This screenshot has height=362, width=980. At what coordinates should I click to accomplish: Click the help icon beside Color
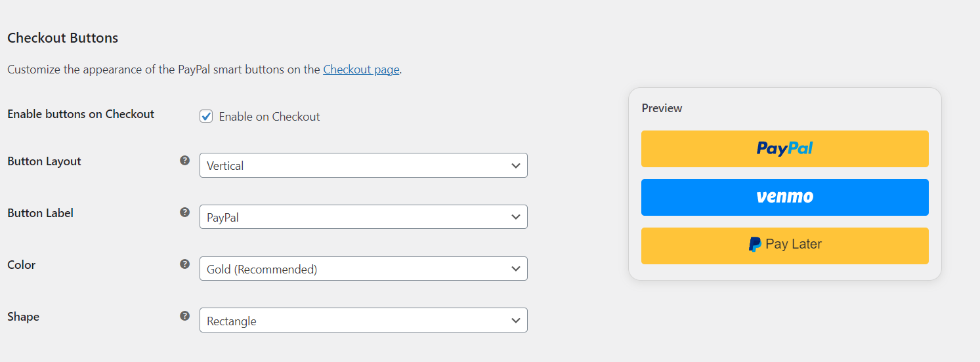coord(185,264)
